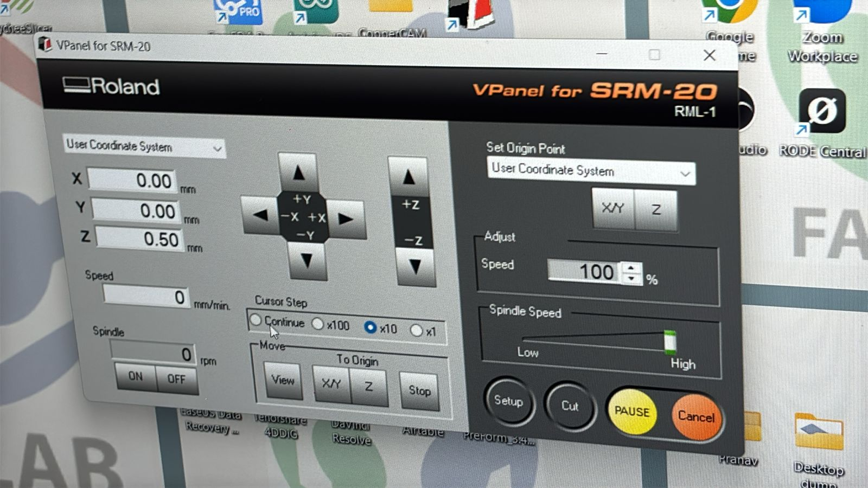The image size is (868, 488).
Task: Open the Zoom Workplace desktop shortcut
Action: tap(822, 33)
